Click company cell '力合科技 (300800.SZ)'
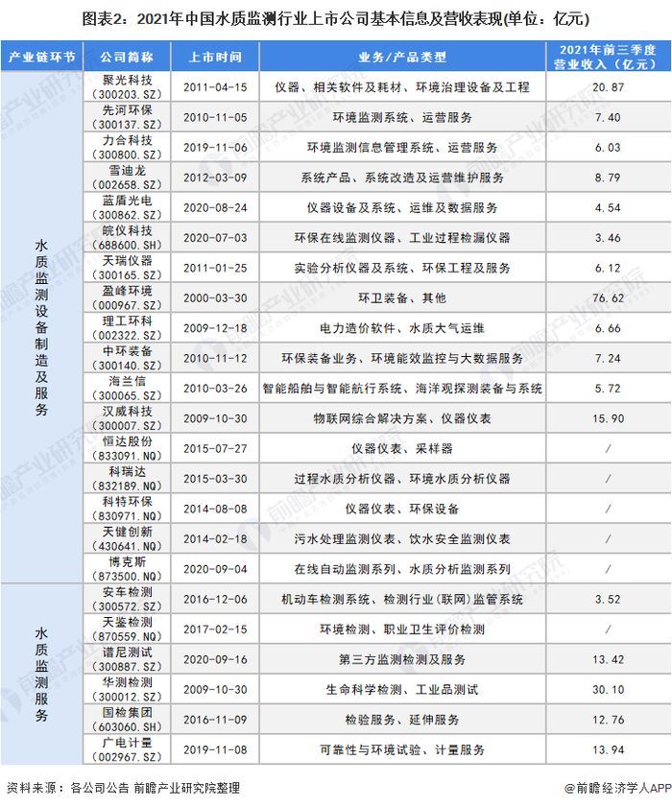 [x=127, y=147]
